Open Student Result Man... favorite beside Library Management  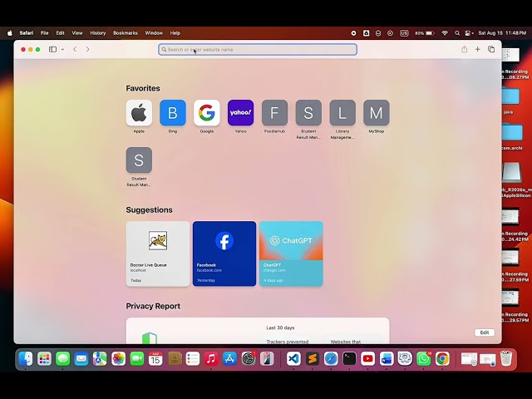(308, 113)
